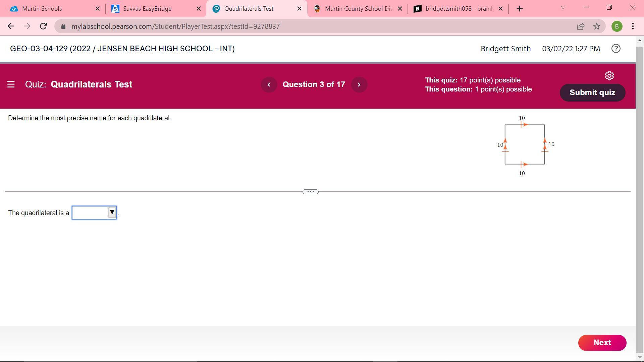
Task: Go to previous question arrow
Action: [x=269, y=84]
